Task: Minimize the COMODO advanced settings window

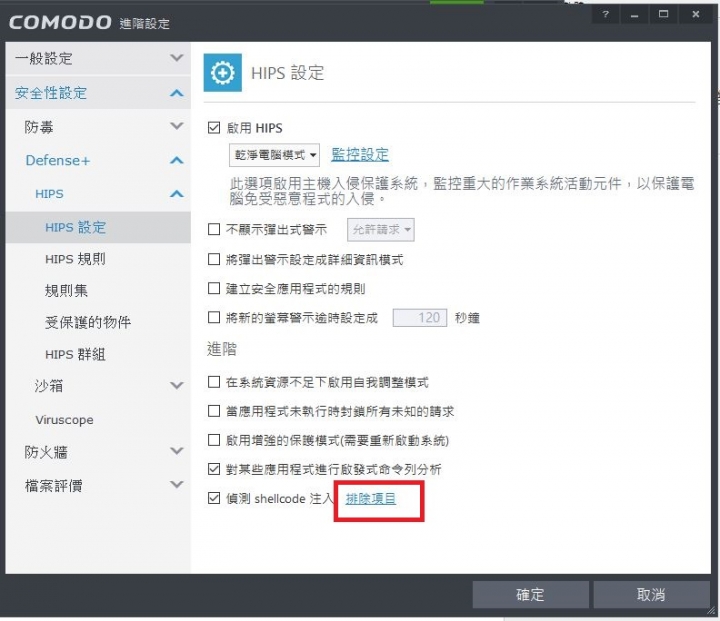Action: coord(635,14)
